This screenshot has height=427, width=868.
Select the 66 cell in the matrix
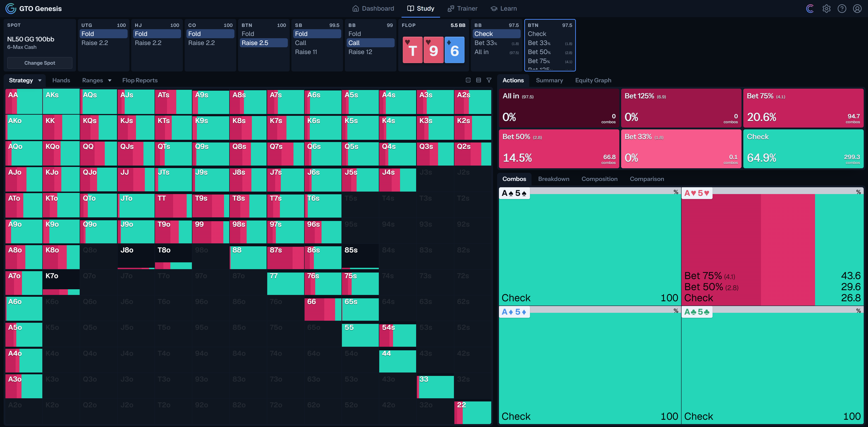323,308
